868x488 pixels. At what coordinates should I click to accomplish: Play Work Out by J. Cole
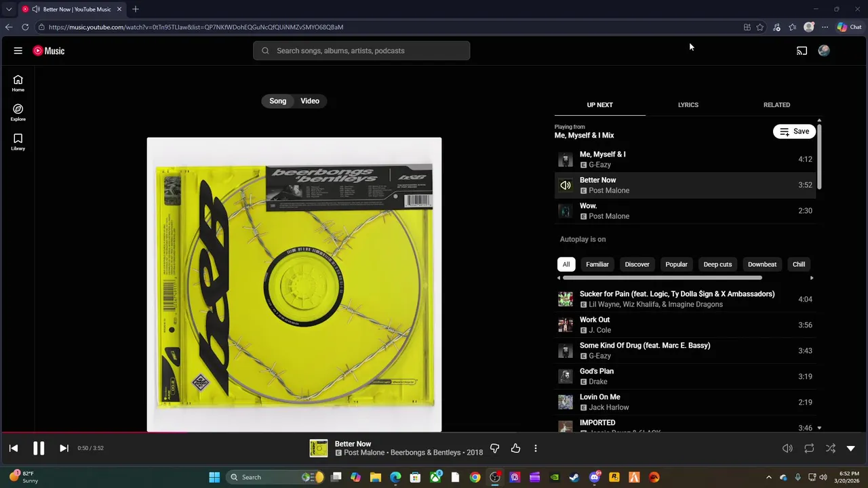(685, 325)
